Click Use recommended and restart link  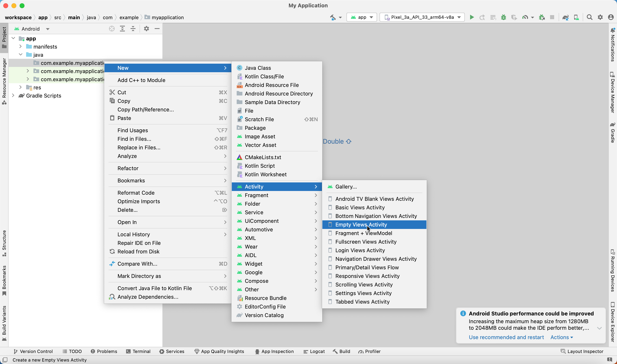point(506,337)
